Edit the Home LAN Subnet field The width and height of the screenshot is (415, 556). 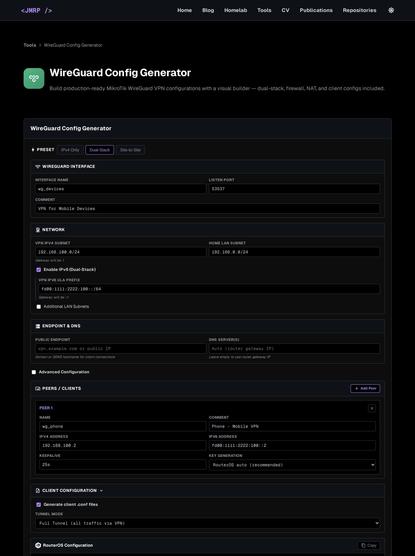pos(294,252)
